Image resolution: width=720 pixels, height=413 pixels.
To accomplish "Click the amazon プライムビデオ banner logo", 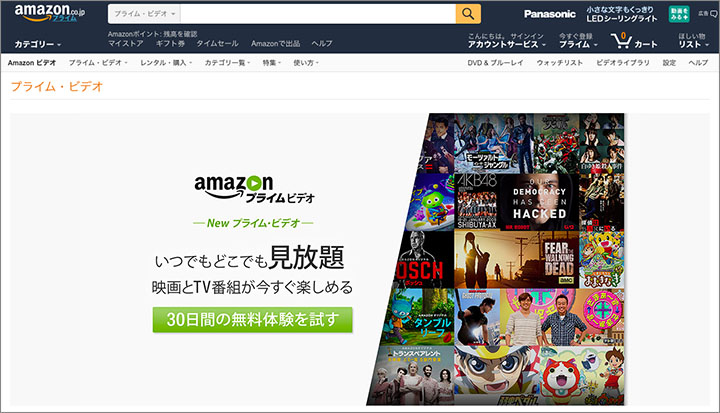I will tap(254, 189).
